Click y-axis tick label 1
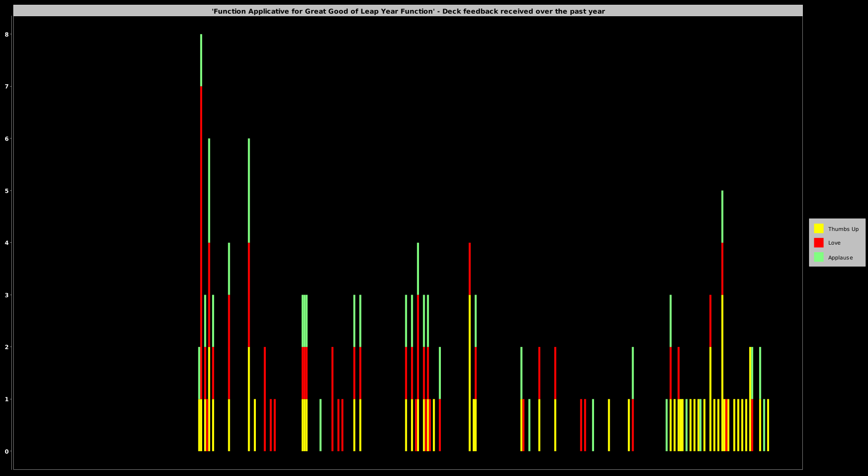This screenshot has height=476, width=868. (x=7, y=399)
